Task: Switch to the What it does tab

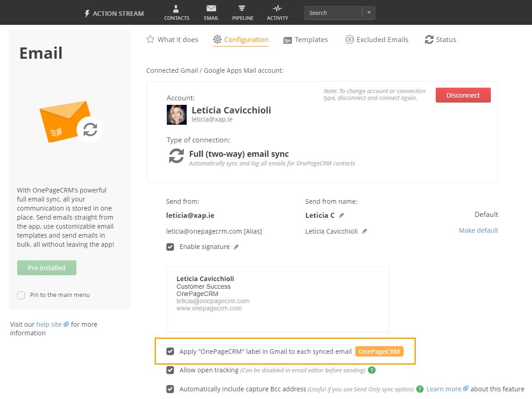Action: click(172, 40)
